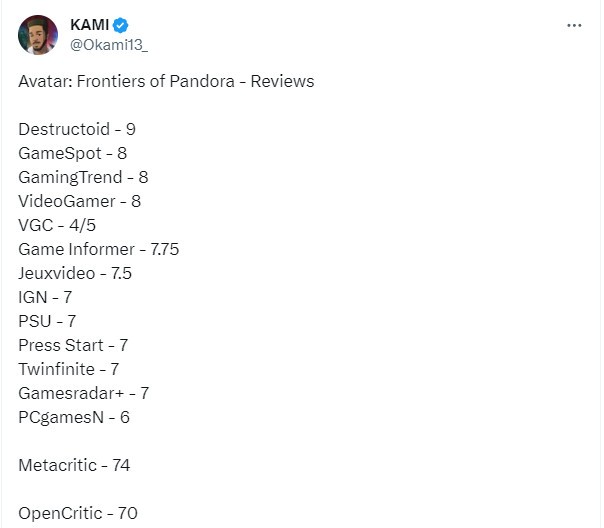Select the 'PSU - 7' line
The image size is (604, 528).
click(47, 321)
